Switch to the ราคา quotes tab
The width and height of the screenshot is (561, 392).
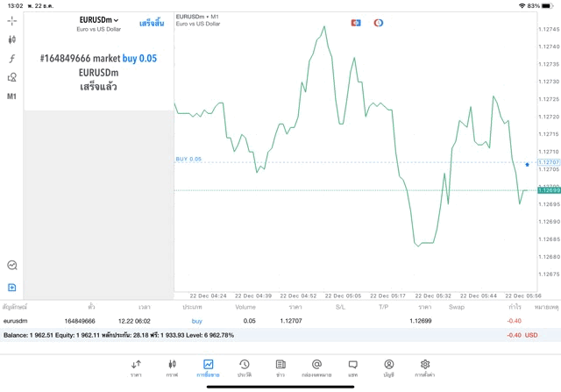[136, 368]
